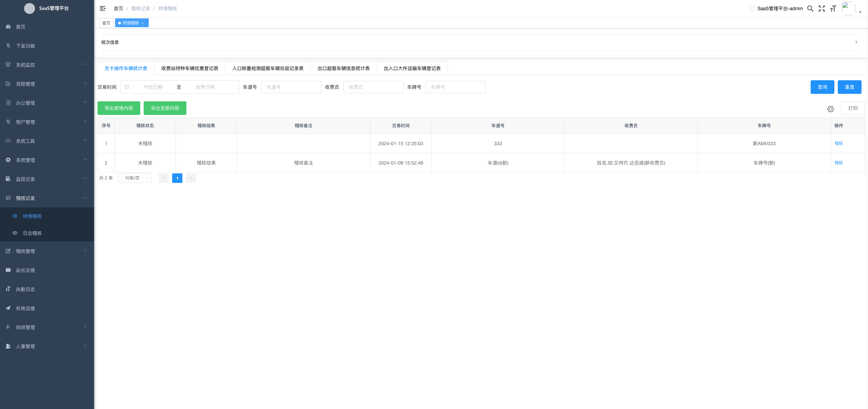Click the 稽核记录 checkbox icon
The height and width of the screenshot is (409, 868).
8,198
